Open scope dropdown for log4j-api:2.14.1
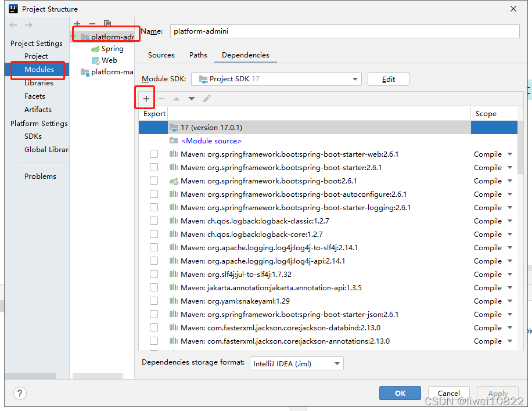Image resolution: width=532 pixels, height=411 pixels. (x=510, y=261)
